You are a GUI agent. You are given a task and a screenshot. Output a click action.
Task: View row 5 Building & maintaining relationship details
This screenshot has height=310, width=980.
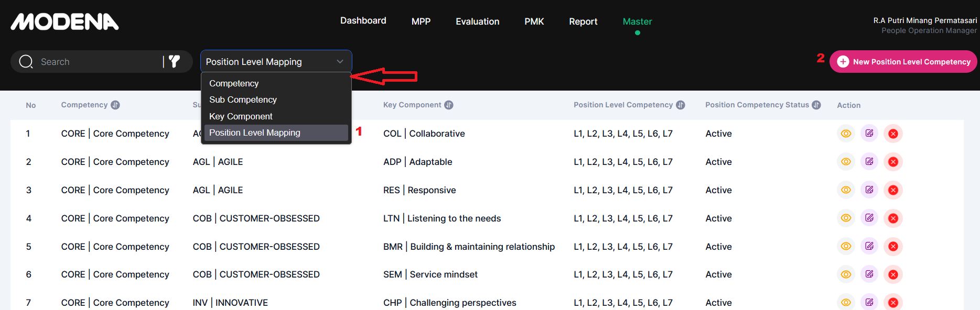(846, 247)
